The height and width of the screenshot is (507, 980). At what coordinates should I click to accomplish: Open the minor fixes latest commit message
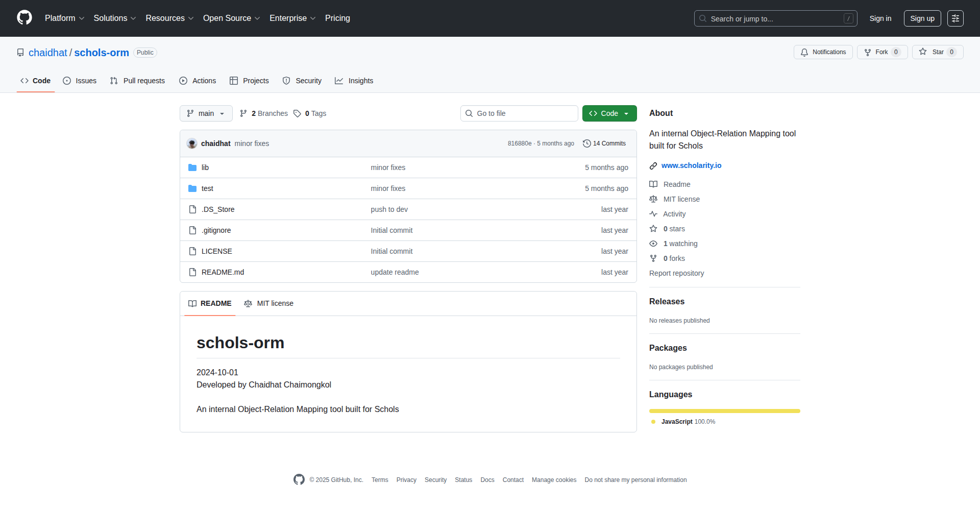[x=252, y=143]
